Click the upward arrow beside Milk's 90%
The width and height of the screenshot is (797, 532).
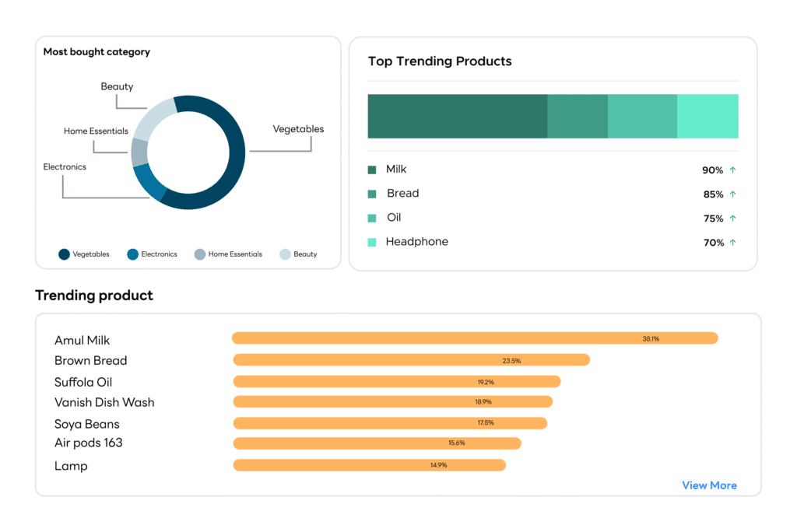click(732, 170)
